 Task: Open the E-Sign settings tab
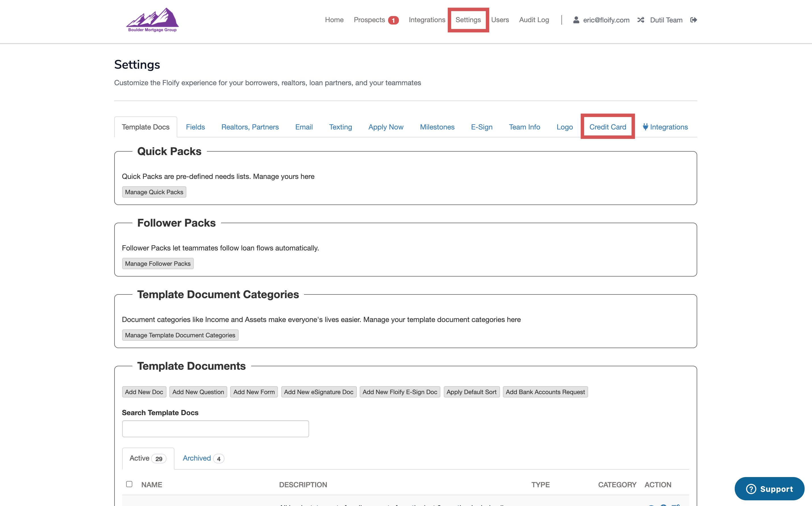(482, 127)
